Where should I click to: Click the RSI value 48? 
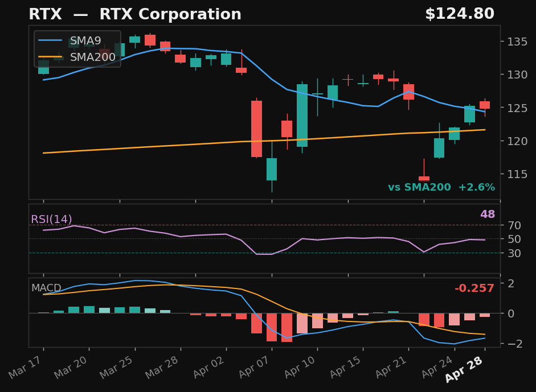pyautogui.click(x=488, y=214)
